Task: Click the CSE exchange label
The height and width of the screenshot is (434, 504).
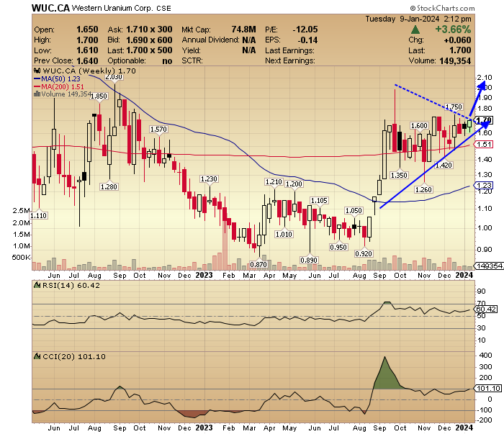Action: 163,9
